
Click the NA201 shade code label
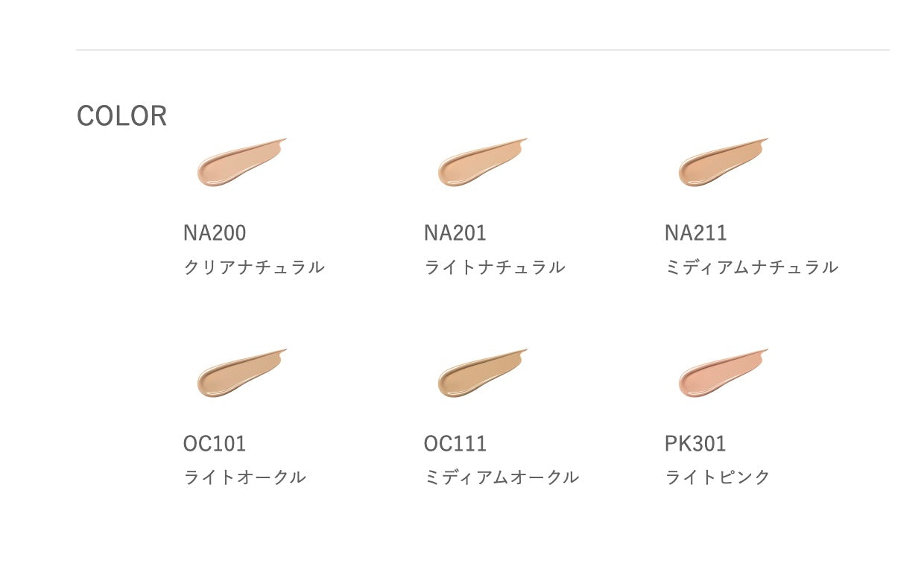pyautogui.click(x=455, y=233)
